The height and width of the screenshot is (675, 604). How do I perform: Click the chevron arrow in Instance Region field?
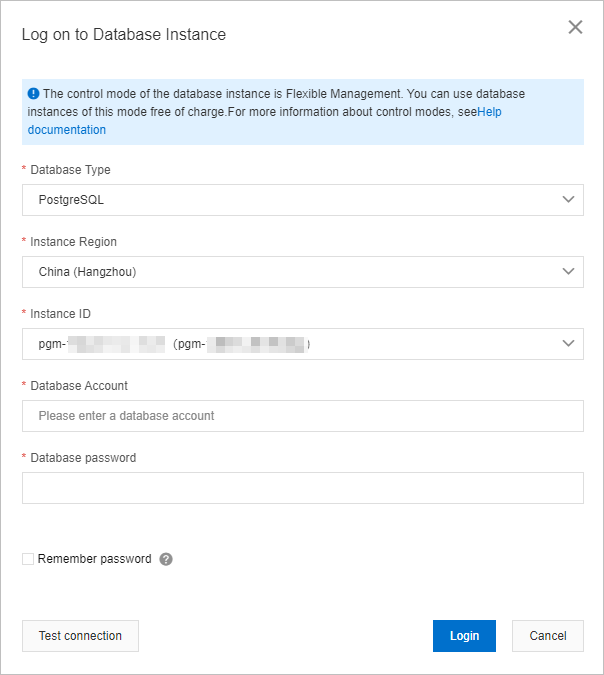(569, 271)
